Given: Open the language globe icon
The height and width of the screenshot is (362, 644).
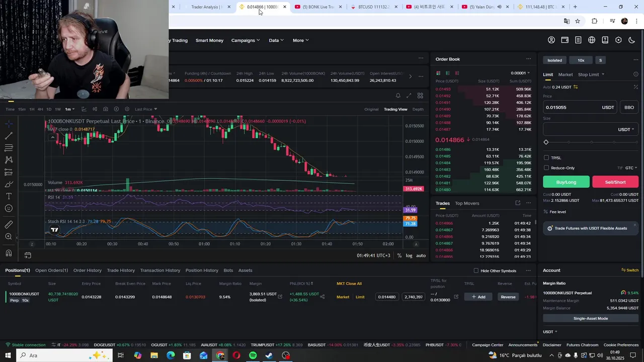Looking at the screenshot, I should (x=592, y=40).
